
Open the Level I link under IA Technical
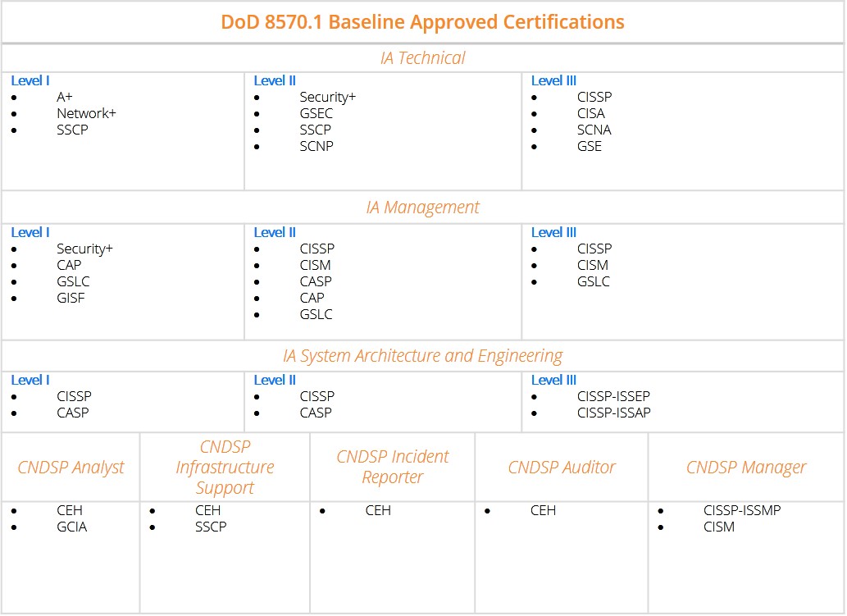pyautogui.click(x=30, y=80)
